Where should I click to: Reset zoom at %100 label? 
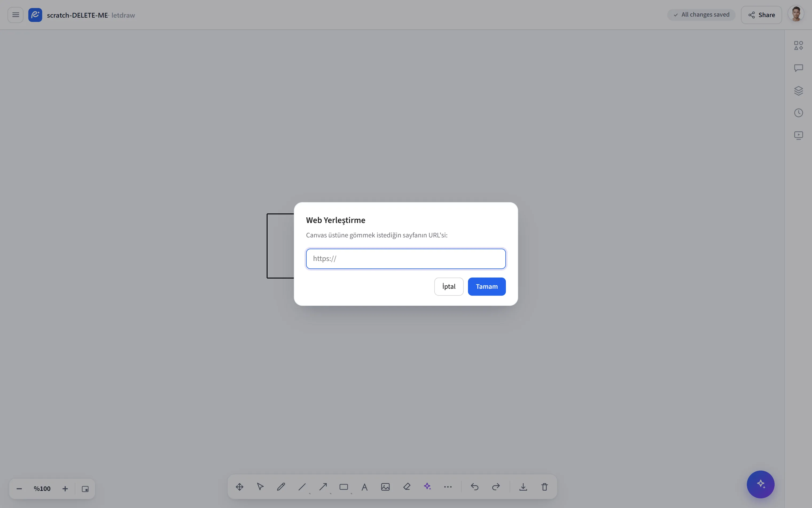point(42,489)
